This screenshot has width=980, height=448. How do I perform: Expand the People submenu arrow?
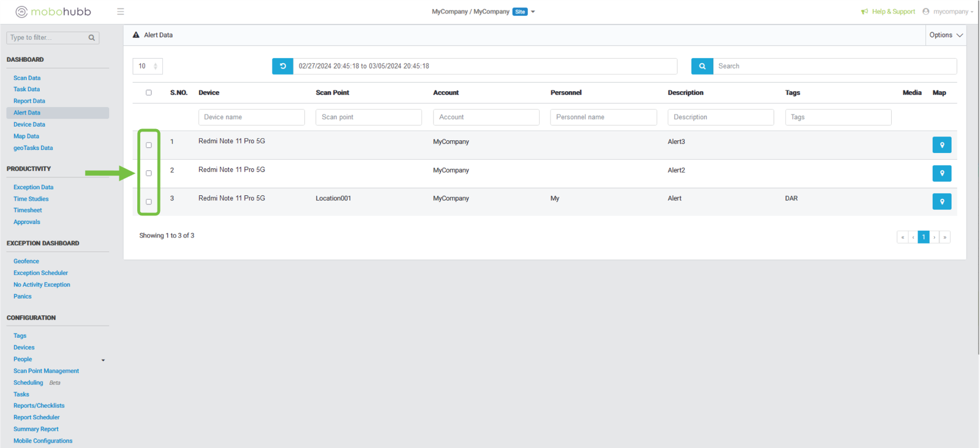tap(103, 360)
